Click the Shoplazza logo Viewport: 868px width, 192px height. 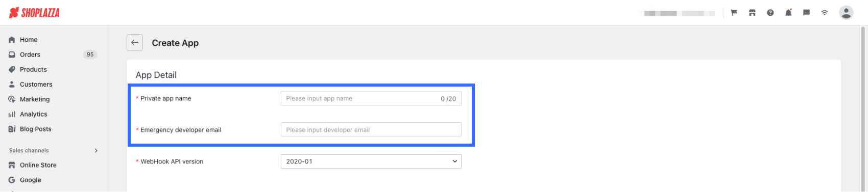pyautogui.click(x=34, y=13)
